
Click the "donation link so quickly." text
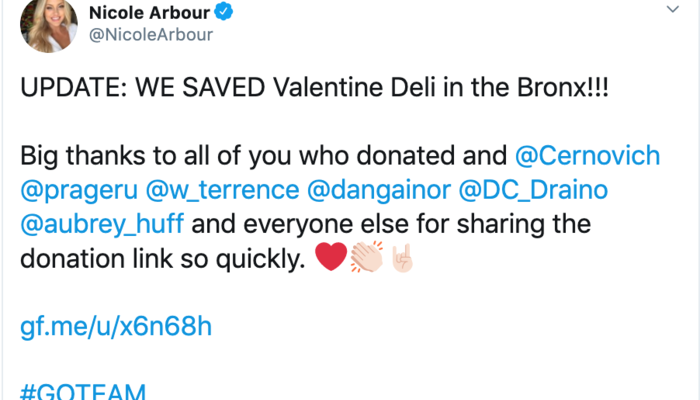click(x=162, y=258)
